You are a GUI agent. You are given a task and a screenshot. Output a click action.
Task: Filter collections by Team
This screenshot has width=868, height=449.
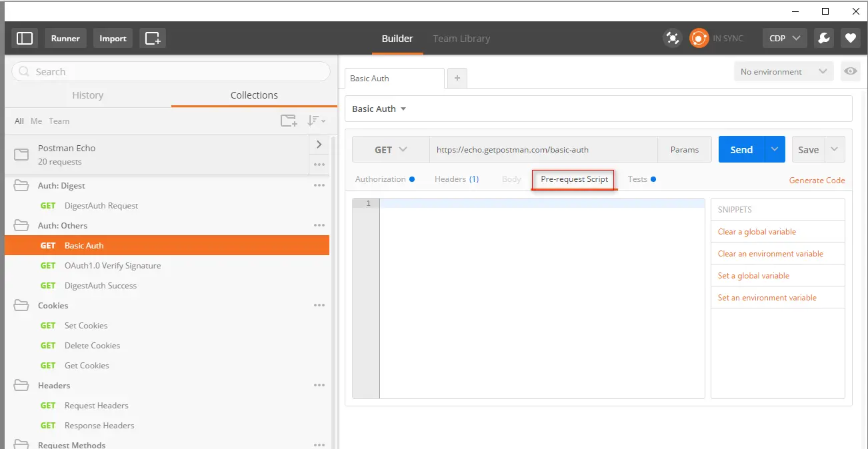(59, 121)
